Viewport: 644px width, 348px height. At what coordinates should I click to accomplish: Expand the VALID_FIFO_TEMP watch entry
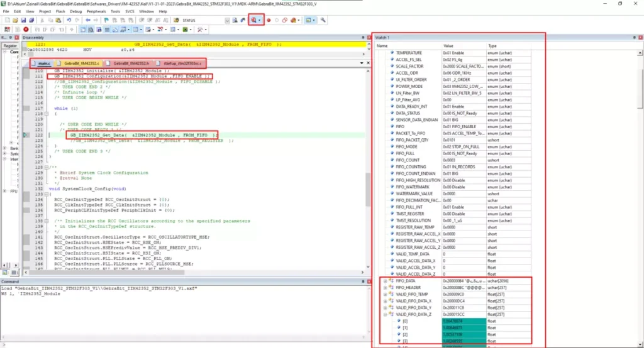tap(385, 294)
